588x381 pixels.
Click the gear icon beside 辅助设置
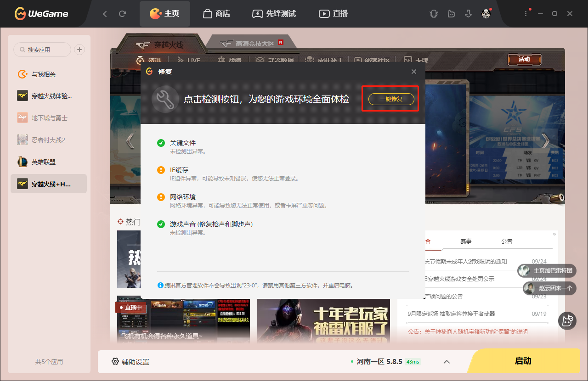point(115,362)
